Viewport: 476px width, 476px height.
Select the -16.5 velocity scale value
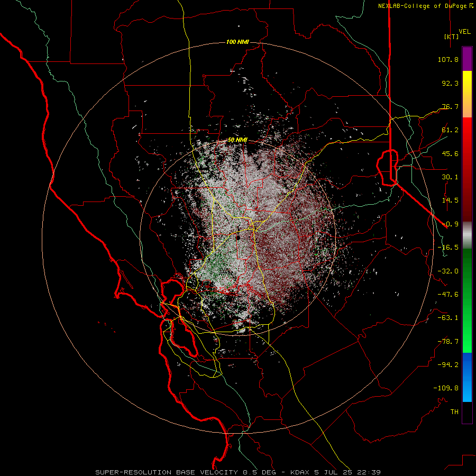pyautogui.click(x=448, y=247)
